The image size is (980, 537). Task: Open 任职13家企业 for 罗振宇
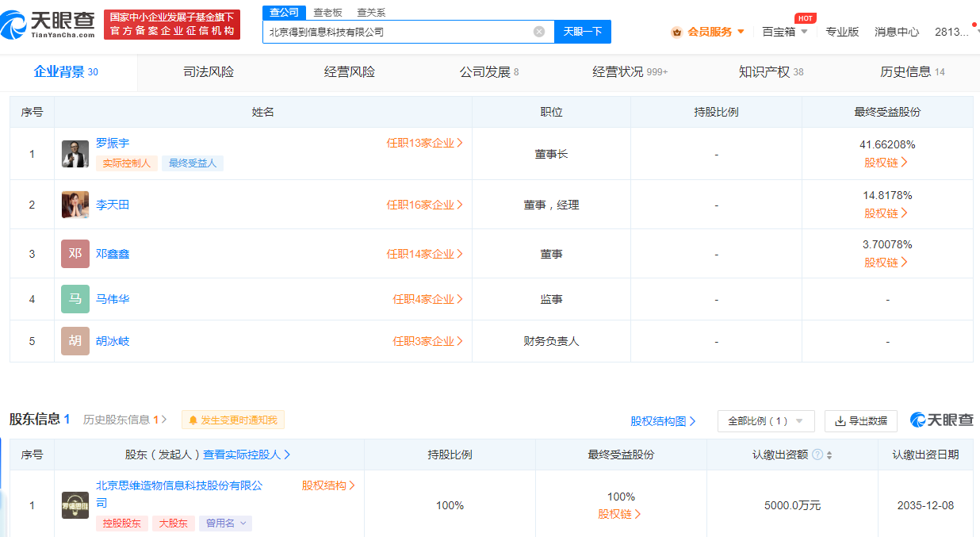pos(424,141)
